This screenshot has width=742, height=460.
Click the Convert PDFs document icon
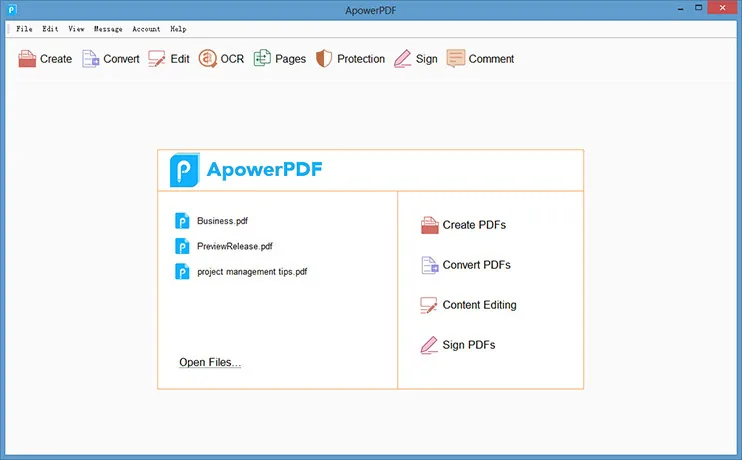pos(430,265)
